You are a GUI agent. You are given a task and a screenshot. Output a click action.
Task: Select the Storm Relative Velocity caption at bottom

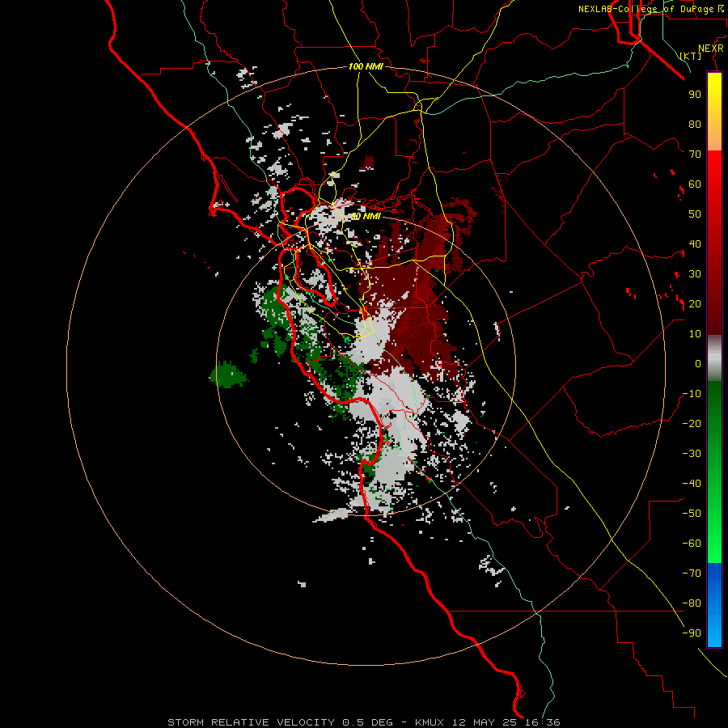click(364, 722)
